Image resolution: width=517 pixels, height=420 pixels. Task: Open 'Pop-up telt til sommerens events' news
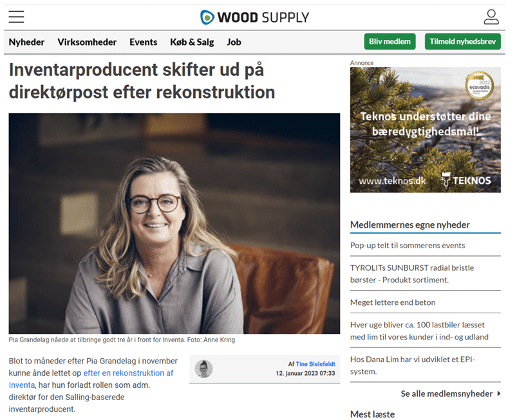[x=408, y=246]
